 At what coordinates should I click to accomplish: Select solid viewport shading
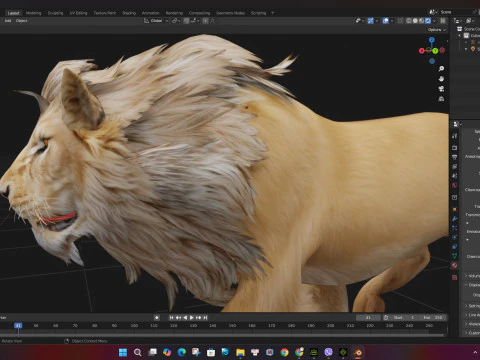point(415,21)
